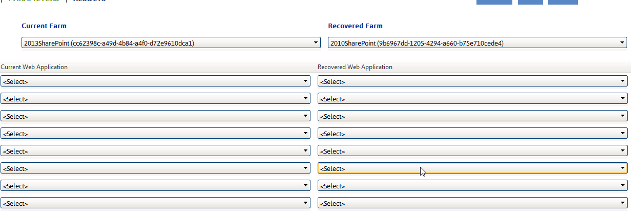Screen dimensions: 644x216
Task: Open the seventh Current Web Application dropdown
Action: pyautogui.click(x=155, y=185)
